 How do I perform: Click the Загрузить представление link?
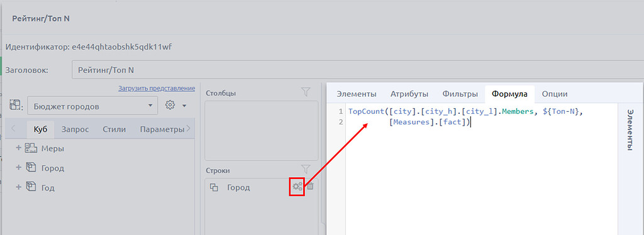click(157, 88)
